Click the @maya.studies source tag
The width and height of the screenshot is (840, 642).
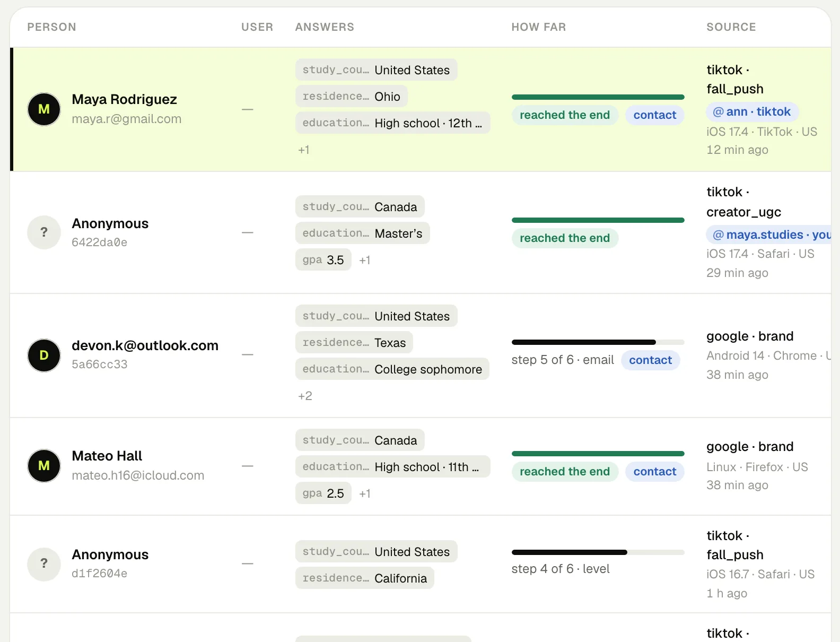768,235
